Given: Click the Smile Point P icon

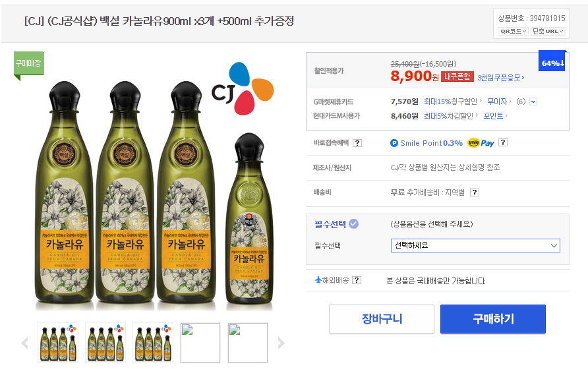Looking at the screenshot, I should (394, 143).
